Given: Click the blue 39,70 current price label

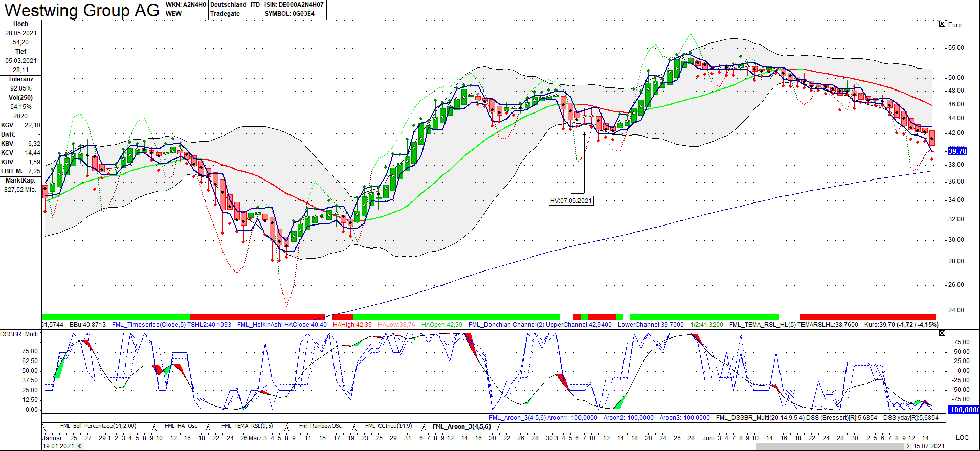Looking at the screenshot, I should pos(957,151).
